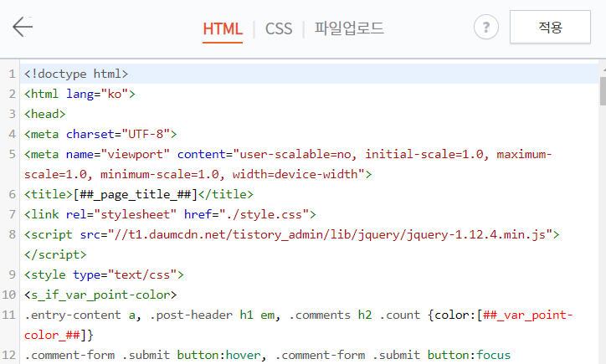Click the scrollbar up arrow

tap(603, 69)
